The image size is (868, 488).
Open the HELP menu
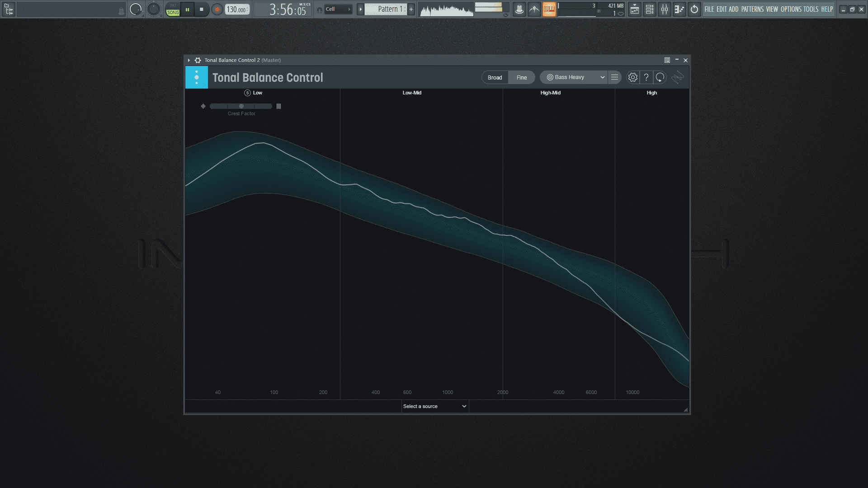tap(827, 9)
